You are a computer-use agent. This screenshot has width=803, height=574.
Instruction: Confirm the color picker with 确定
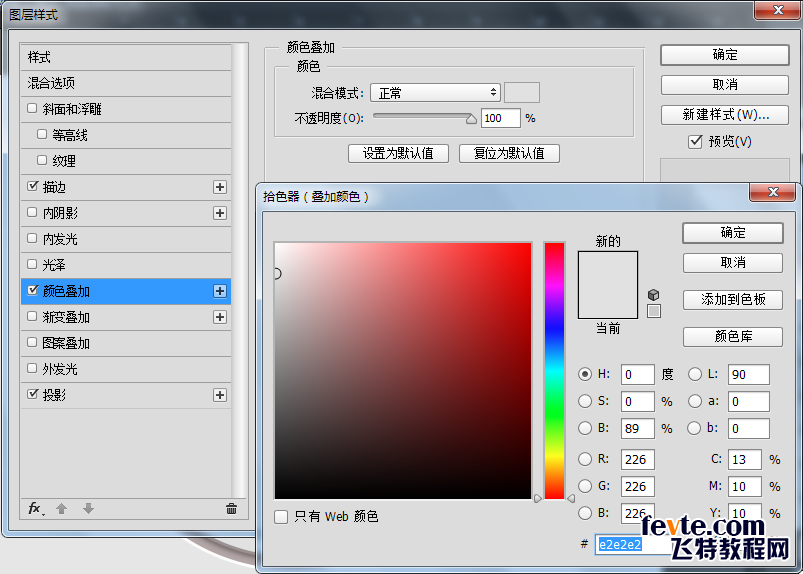[733, 233]
